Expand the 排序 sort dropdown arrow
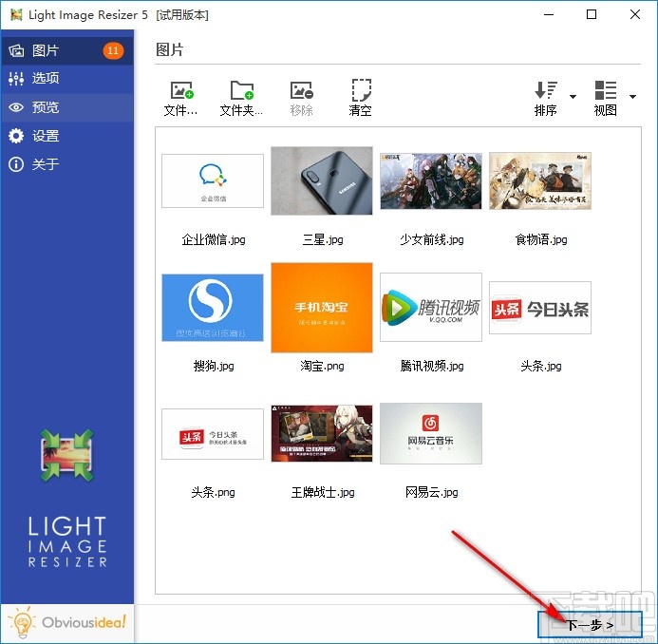658x644 pixels. (x=573, y=97)
